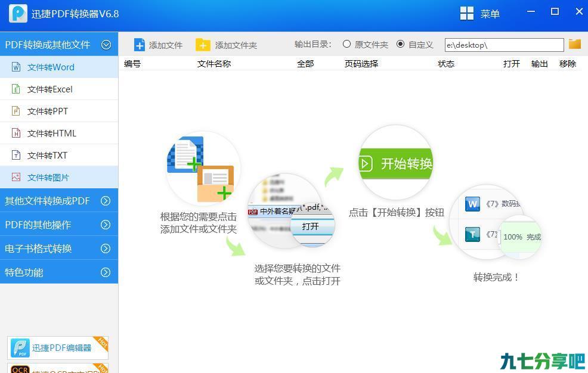Screen dimensions: 588x373
Task: Click the 电子书格式转换 header text
Action: click(x=38, y=248)
